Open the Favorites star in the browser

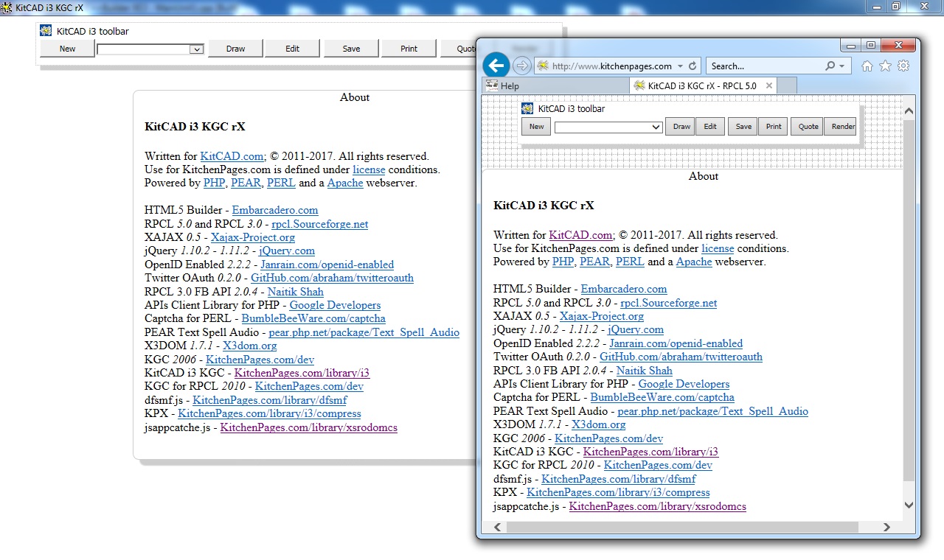click(885, 66)
